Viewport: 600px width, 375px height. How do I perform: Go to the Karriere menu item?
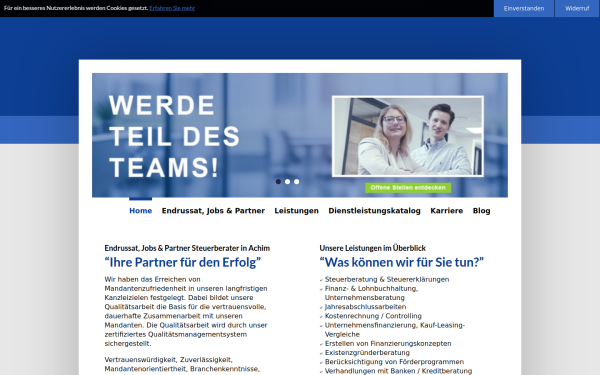tap(447, 210)
